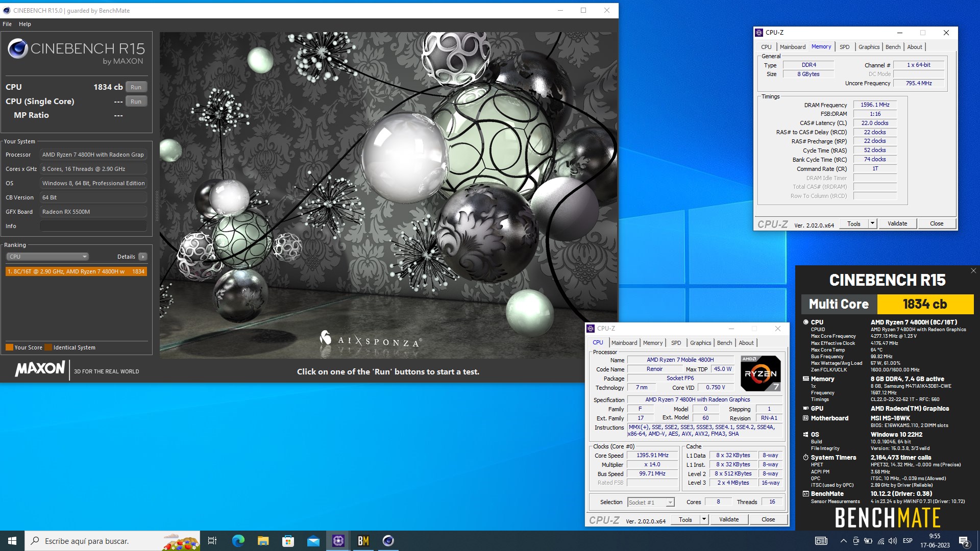
Task: Open the Help menu in Cinebench
Action: pyautogui.click(x=25, y=24)
